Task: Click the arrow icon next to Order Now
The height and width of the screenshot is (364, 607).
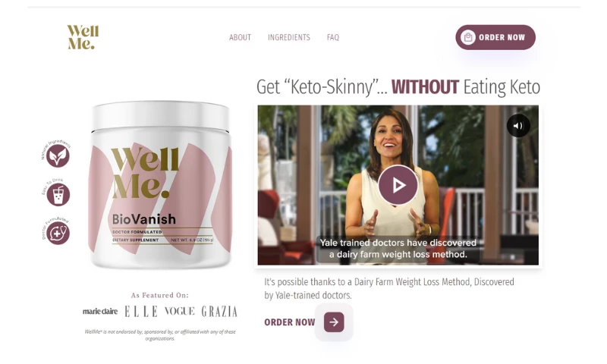Action: point(334,322)
